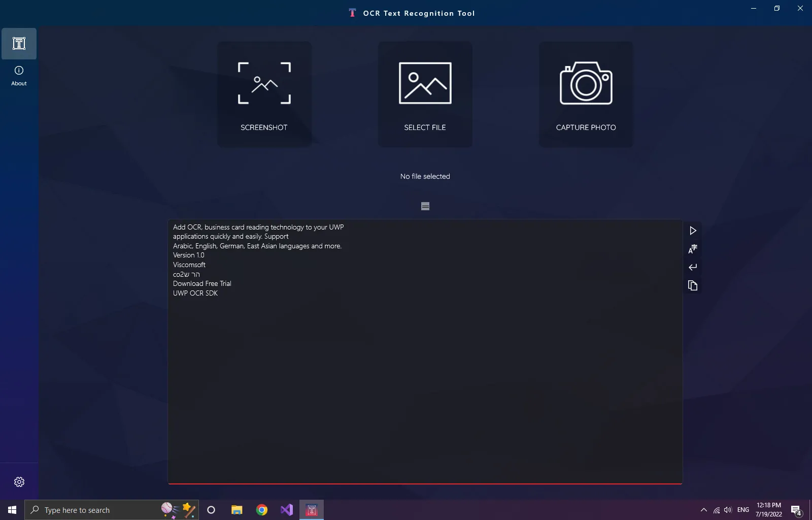The height and width of the screenshot is (520, 812).
Task: Click the divider handle above the text box
Action: click(425, 206)
